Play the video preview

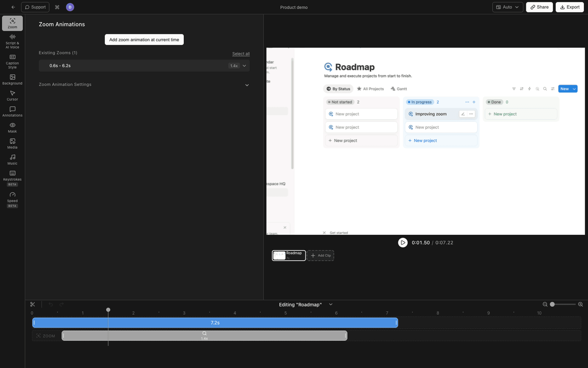403,243
